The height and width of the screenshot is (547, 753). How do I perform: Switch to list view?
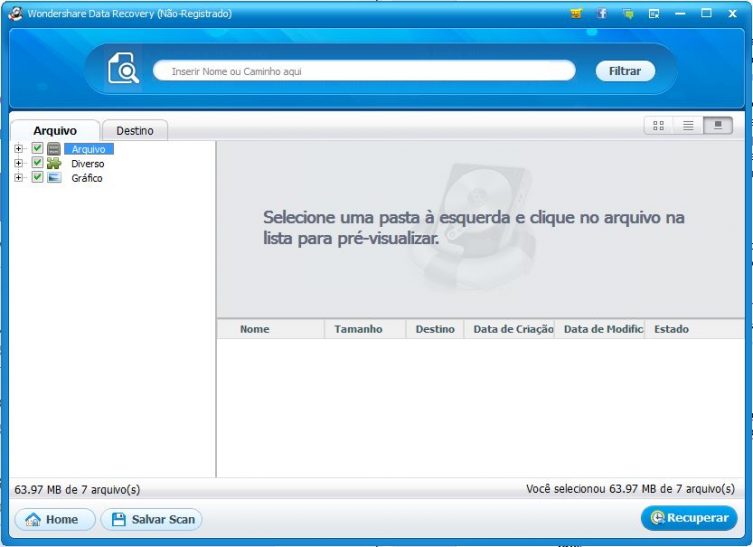point(688,126)
